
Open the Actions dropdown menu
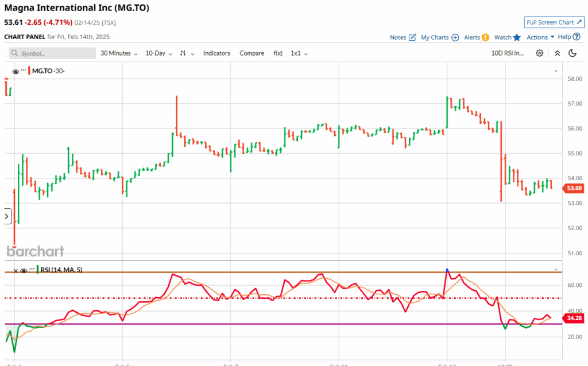pyautogui.click(x=540, y=37)
